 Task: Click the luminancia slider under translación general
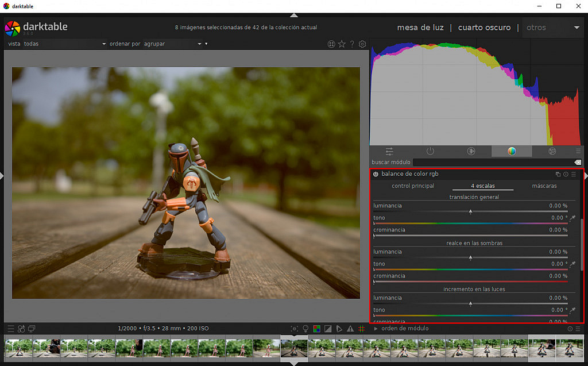tap(471, 208)
